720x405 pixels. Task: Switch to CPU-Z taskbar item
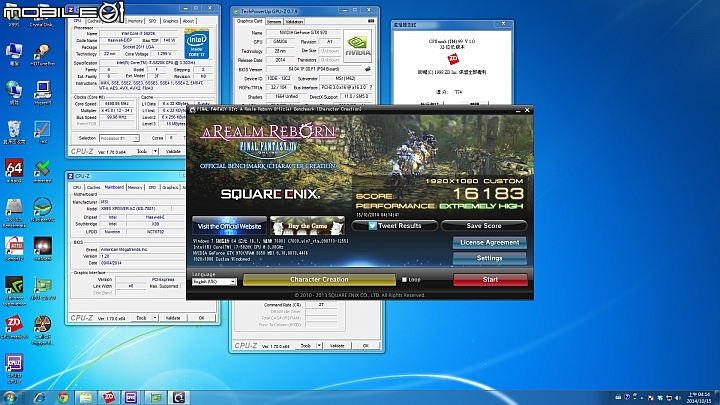(x=132, y=397)
